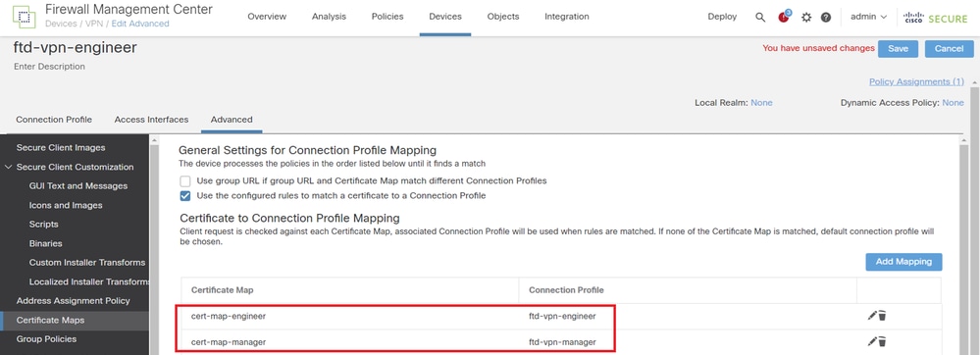Viewport: 980px width, 355px height.
Task: Delete the cert-map-engineer mapping trash icon
Action: pos(882,316)
